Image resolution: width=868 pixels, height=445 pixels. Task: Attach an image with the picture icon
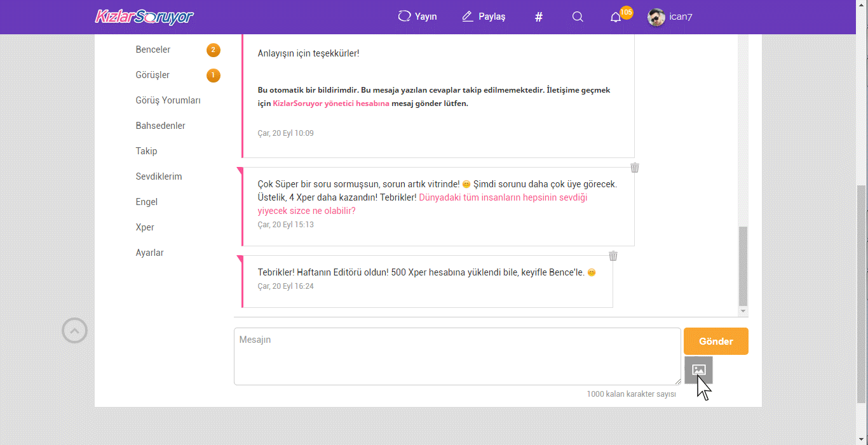pyautogui.click(x=699, y=370)
